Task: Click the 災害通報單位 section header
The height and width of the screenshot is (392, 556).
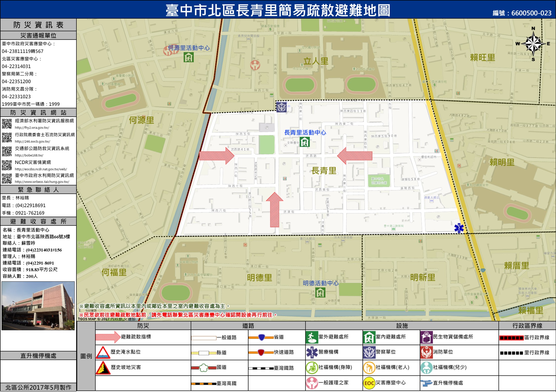Action: point(38,35)
